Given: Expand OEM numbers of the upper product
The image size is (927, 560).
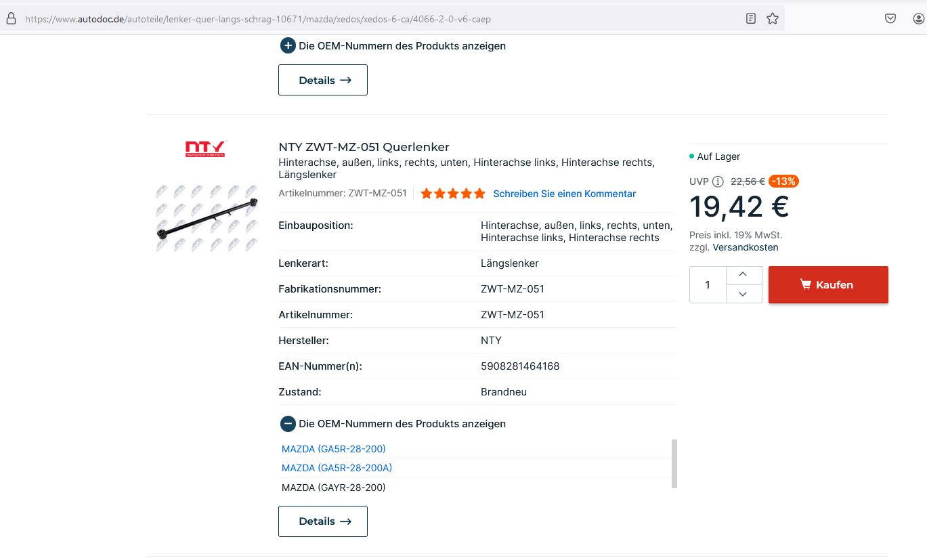Looking at the screenshot, I should (288, 46).
